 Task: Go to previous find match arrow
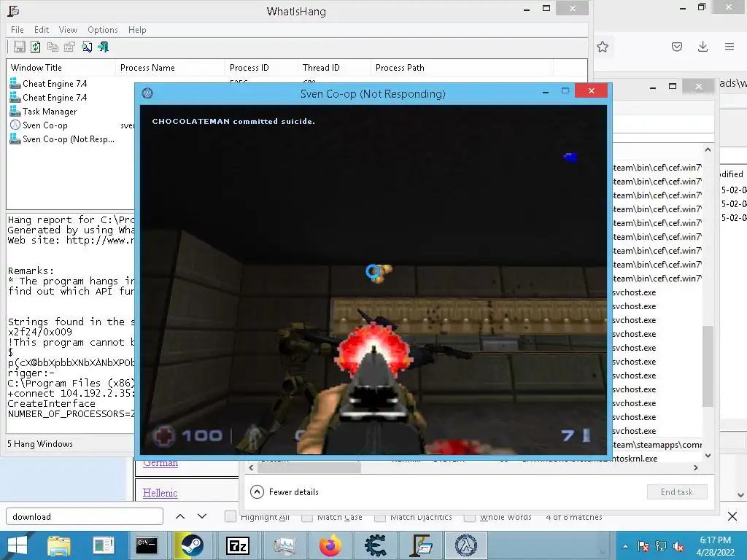click(x=180, y=517)
